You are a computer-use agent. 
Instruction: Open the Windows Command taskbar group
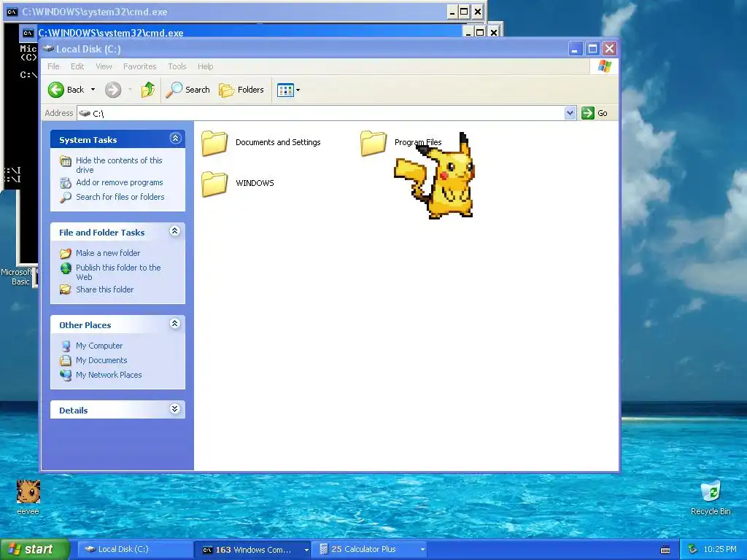tap(253, 550)
